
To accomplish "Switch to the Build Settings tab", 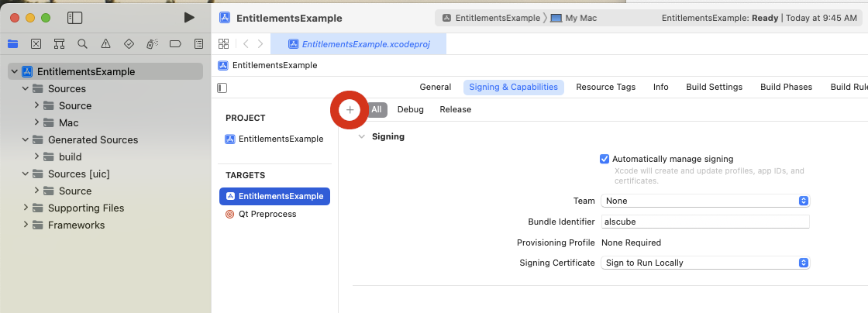I will [x=714, y=87].
